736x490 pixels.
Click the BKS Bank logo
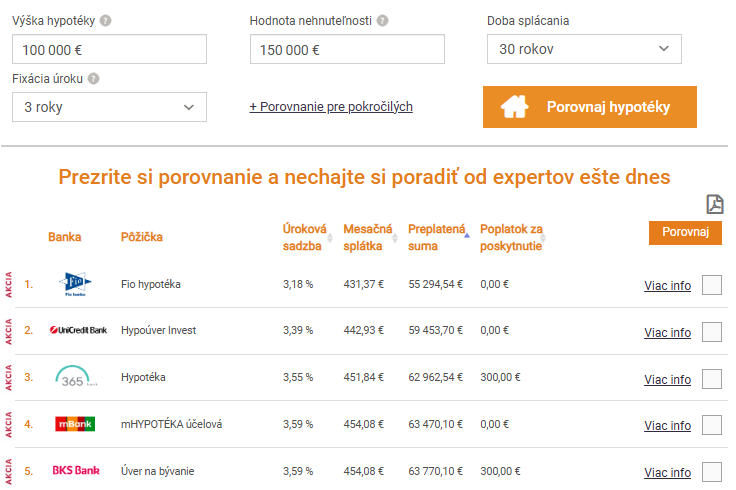(x=76, y=470)
